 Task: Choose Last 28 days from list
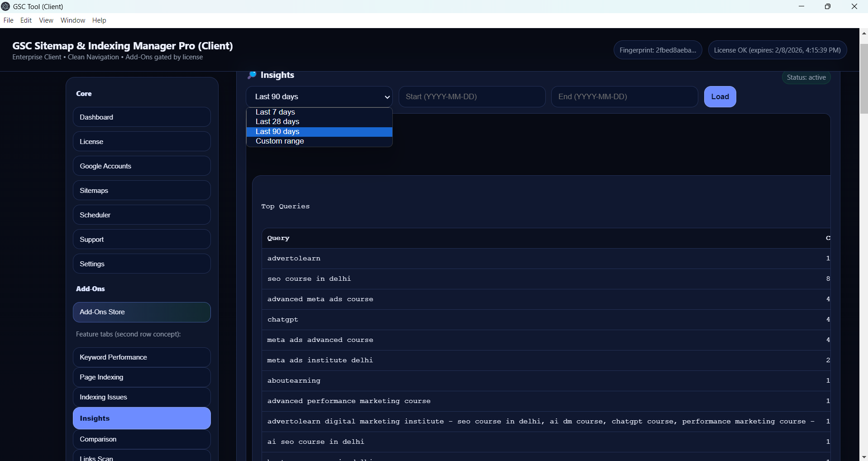(x=277, y=121)
